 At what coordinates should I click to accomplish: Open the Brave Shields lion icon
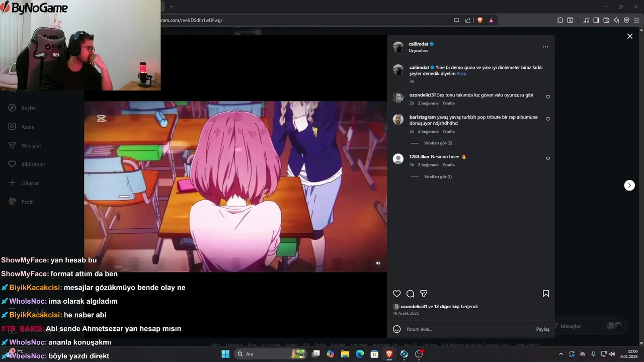(479, 20)
